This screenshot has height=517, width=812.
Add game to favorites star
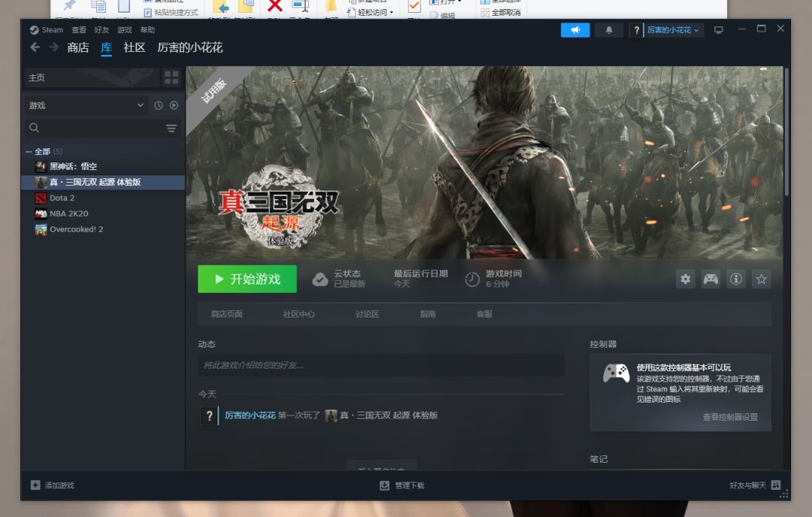761,279
